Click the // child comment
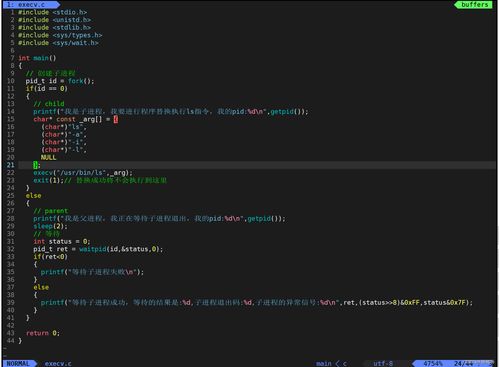The image size is (499, 367). pyautogui.click(x=49, y=104)
